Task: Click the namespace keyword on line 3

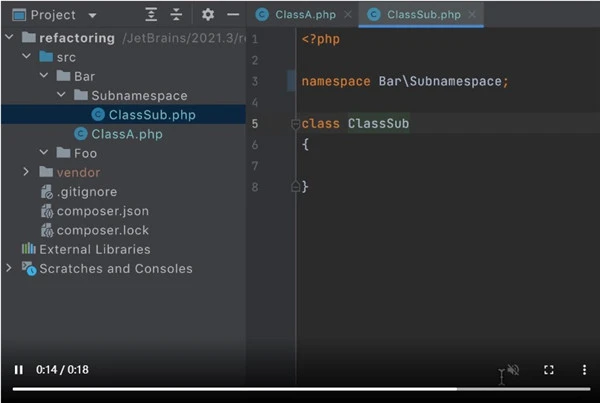Action: click(x=336, y=82)
